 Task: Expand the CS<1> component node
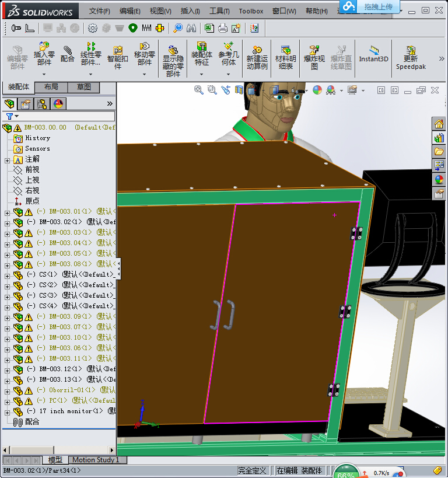[8, 276]
